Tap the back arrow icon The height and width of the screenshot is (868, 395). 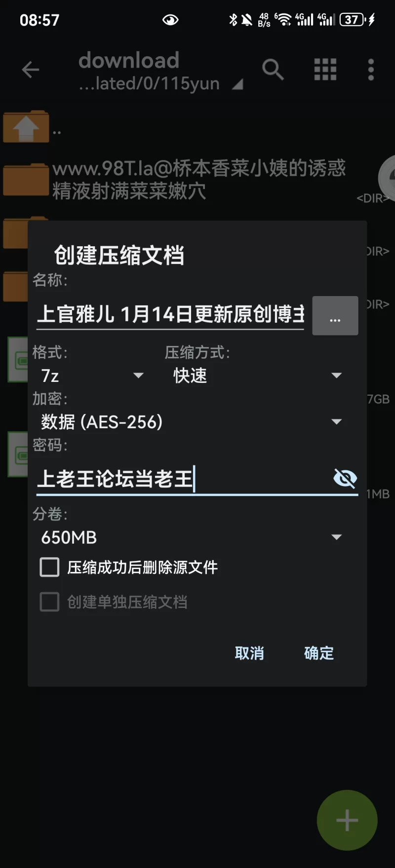point(31,70)
